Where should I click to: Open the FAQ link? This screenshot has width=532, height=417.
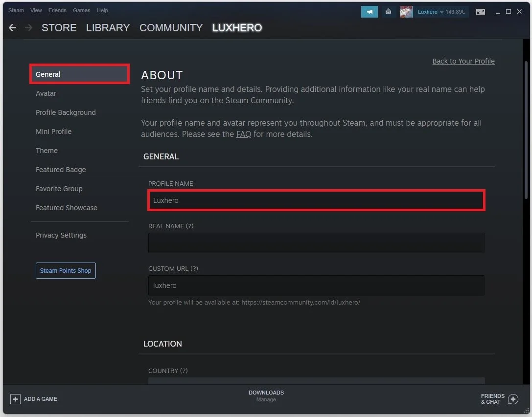[244, 134]
